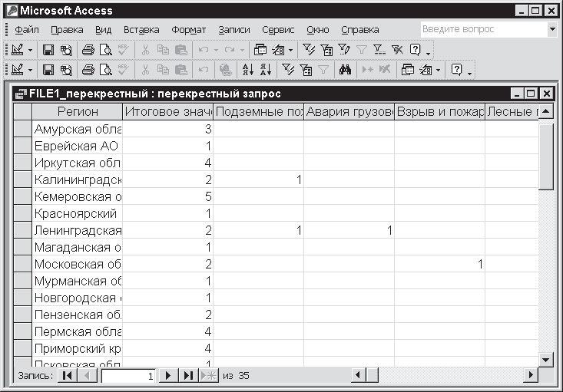Click the Регион column header
Image resolution: width=563 pixels, height=392 pixels.
coord(78,112)
